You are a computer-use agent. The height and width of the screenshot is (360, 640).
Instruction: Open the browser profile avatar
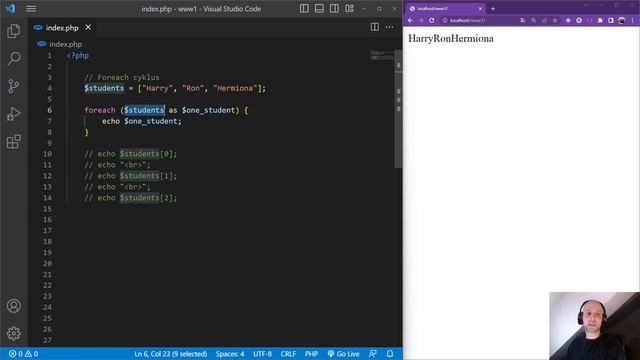pyautogui.click(x=622, y=20)
